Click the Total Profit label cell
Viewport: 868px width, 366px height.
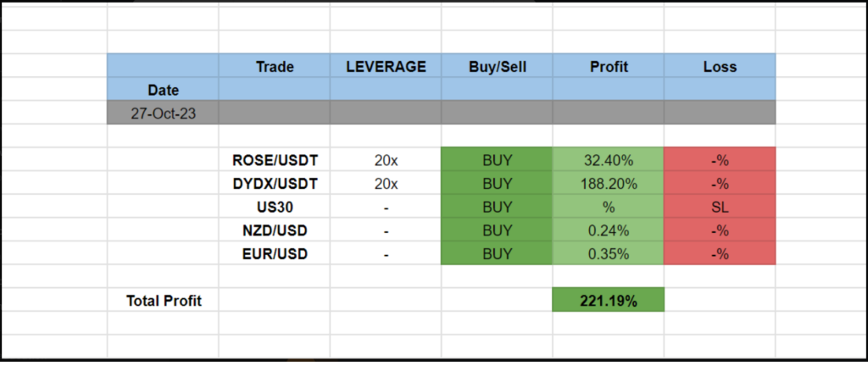tap(164, 300)
